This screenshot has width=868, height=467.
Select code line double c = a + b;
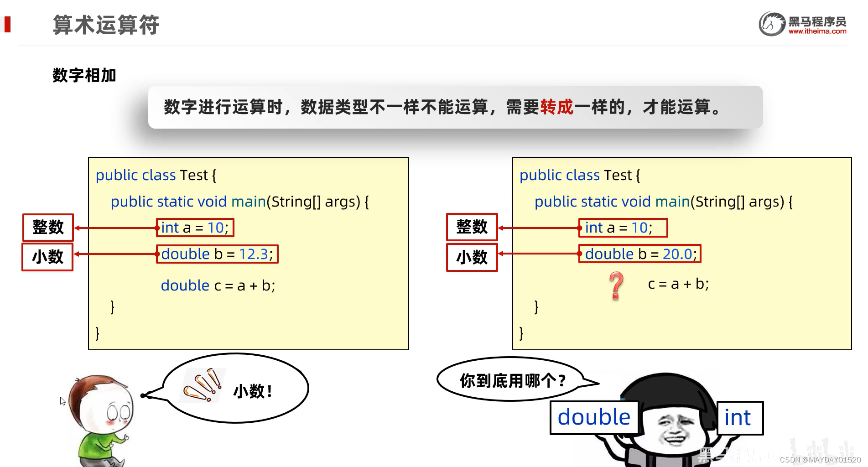point(218,285)
